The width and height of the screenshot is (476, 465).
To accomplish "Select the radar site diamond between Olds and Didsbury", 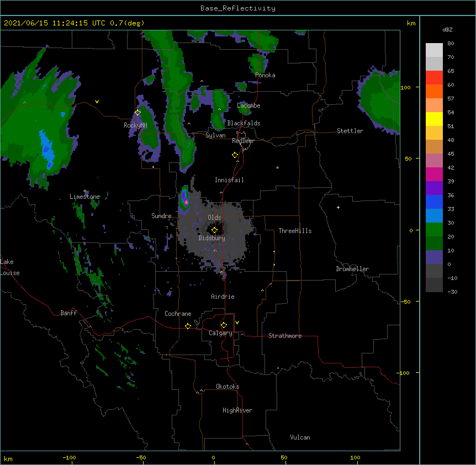I will [214, 230].
